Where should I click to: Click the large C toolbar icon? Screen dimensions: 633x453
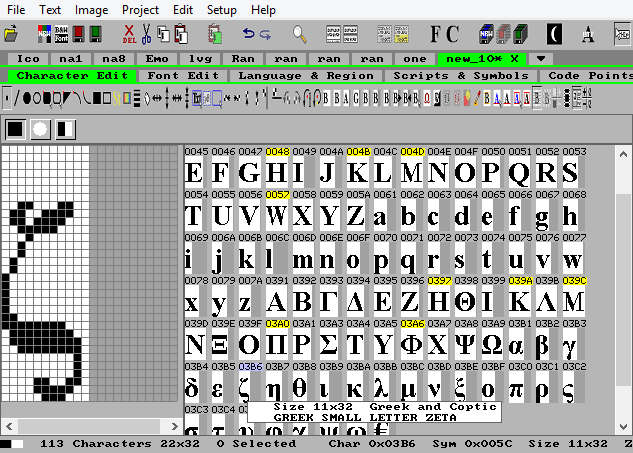pos(453,34)
